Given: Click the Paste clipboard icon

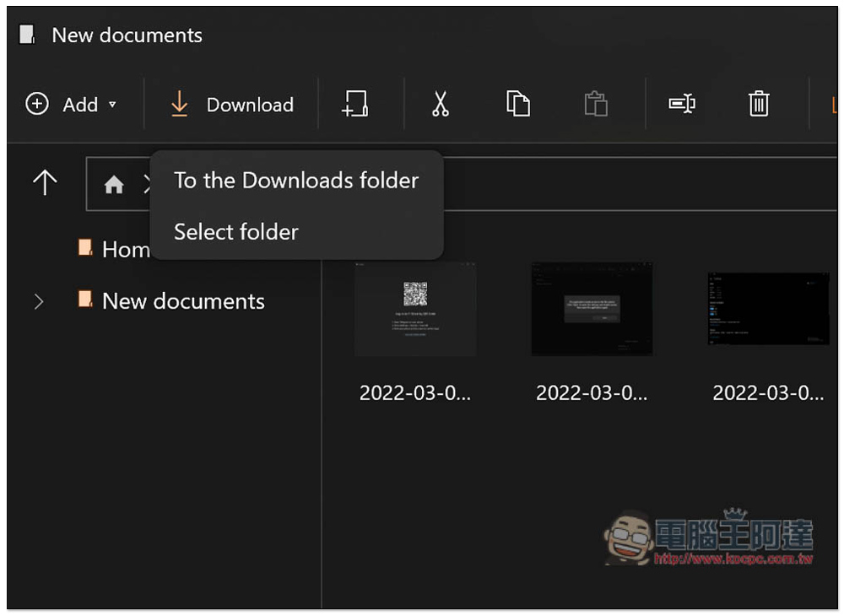Looking at the screenshot, I should (x=596, y=104).
